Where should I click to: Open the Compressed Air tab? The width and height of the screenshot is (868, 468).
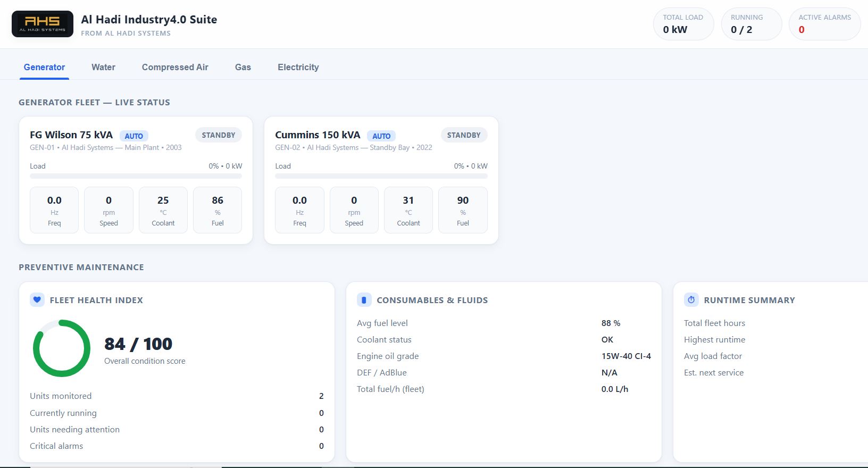(175, 67)
